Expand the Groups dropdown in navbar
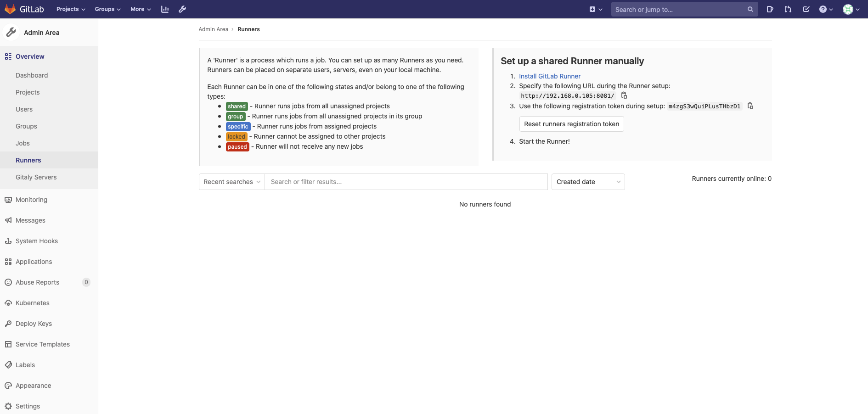The image size is (868, 414). pos(107,9)
